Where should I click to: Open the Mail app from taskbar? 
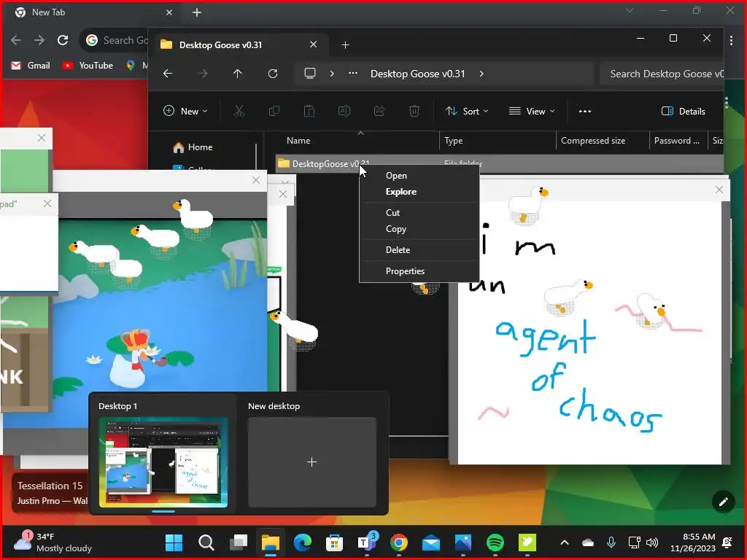430,542
